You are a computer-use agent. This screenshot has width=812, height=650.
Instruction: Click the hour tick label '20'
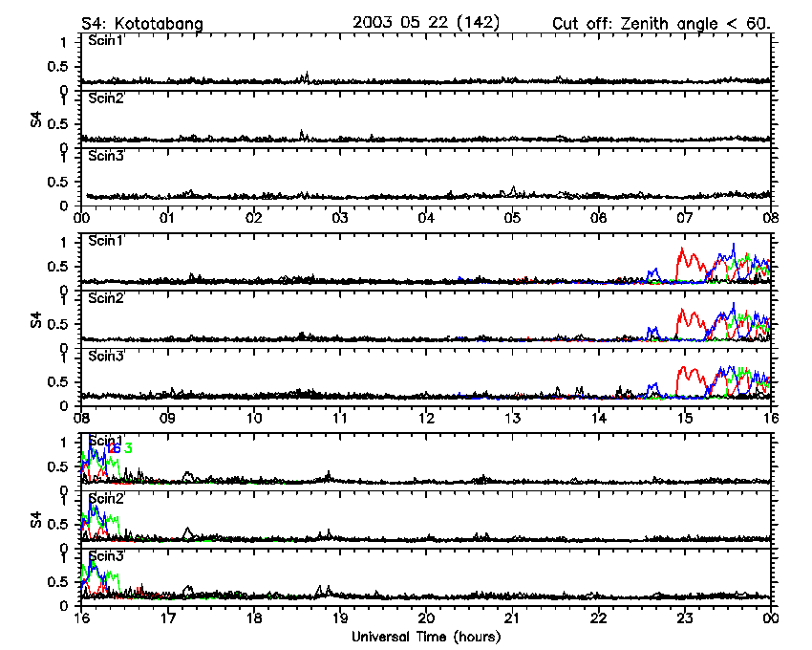(426, 617)
